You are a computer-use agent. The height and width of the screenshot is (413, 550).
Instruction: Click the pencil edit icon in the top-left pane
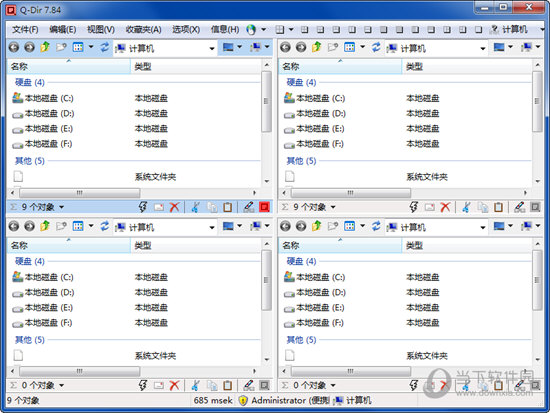click(x=249, y=207)
